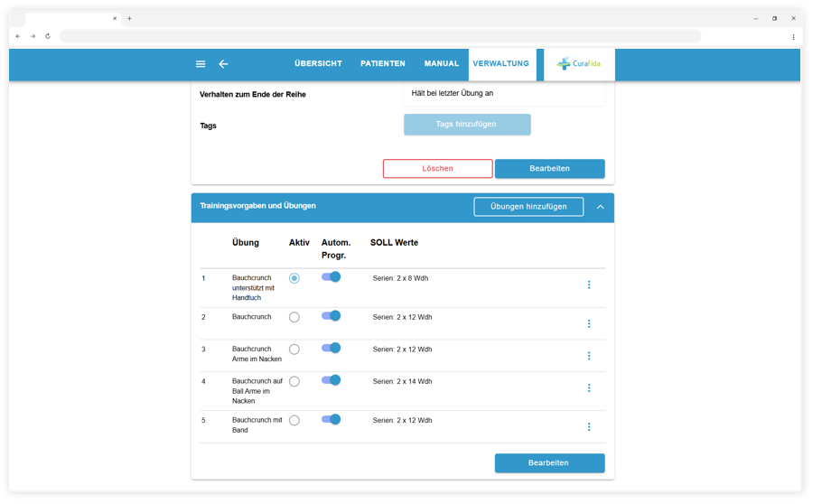Click 'Serien: 2 x 8 Wdh' value
Image resolution: width=822 pixels, height=504 pixels.
point(400,278)
